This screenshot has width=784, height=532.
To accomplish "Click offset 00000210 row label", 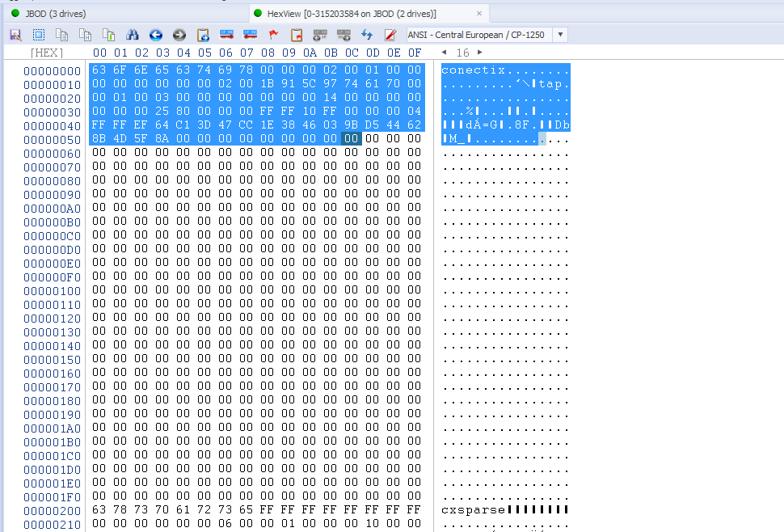I will coord(52,525).
